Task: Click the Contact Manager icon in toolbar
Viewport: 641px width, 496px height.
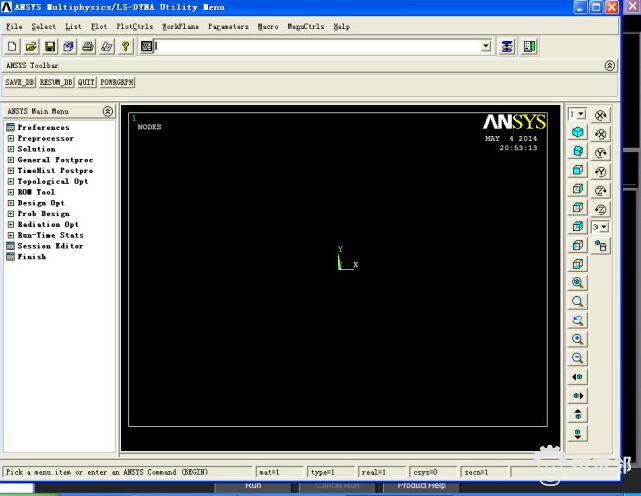Action: click(528, 46)
